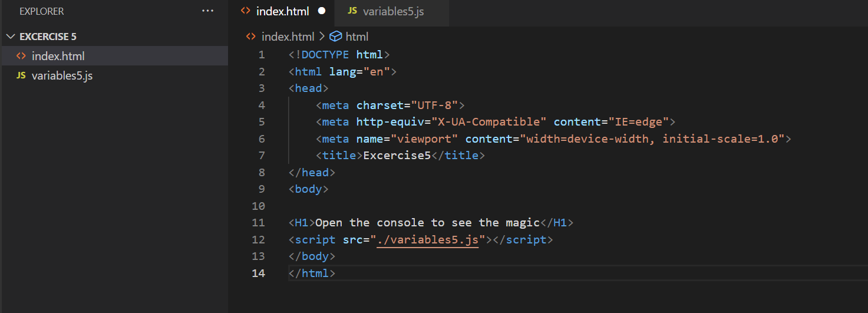Click the EXPLORER panel title

pyautogui.click(x=42, y=11)
